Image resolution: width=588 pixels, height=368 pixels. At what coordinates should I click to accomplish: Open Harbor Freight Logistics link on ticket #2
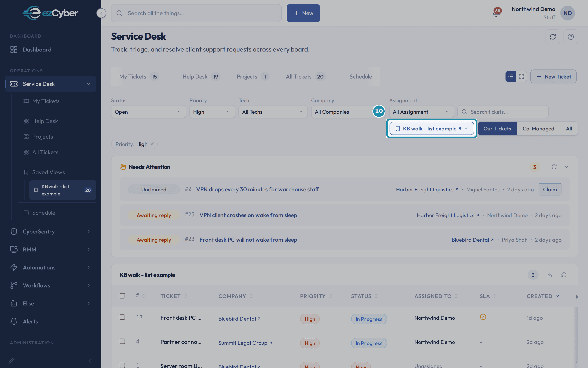coord(427,190)
